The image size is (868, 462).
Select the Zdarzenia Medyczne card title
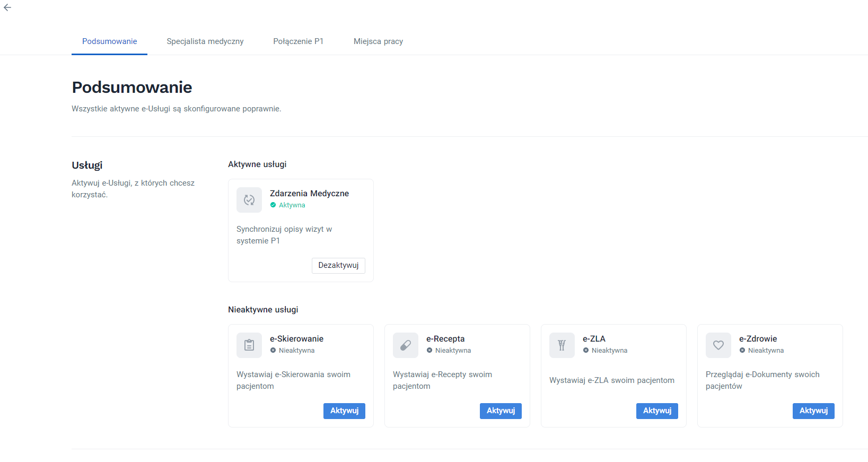[x=309, y=194]
